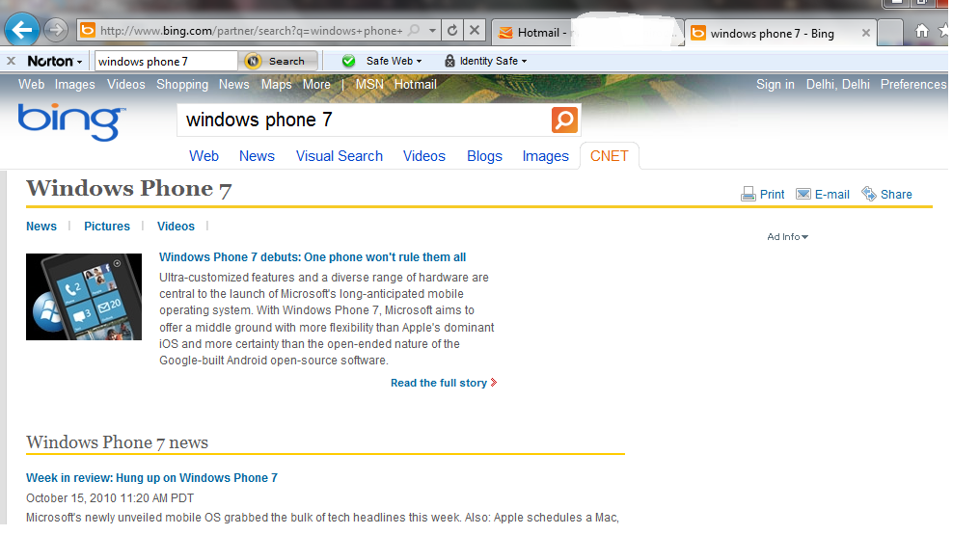Open a new blank browser tab

[890, 33]
